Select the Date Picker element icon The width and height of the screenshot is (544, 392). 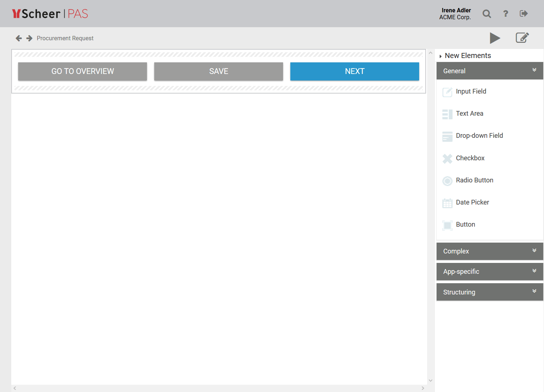tap(447, 203)
